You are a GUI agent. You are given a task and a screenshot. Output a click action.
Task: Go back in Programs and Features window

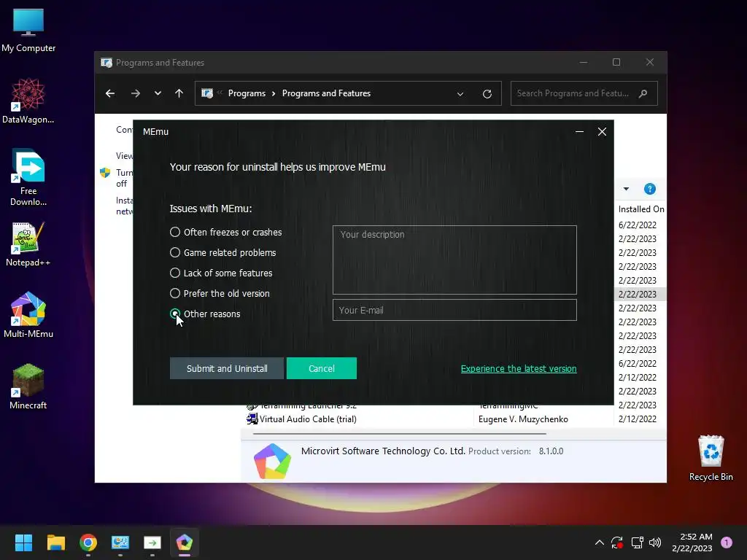110,93
